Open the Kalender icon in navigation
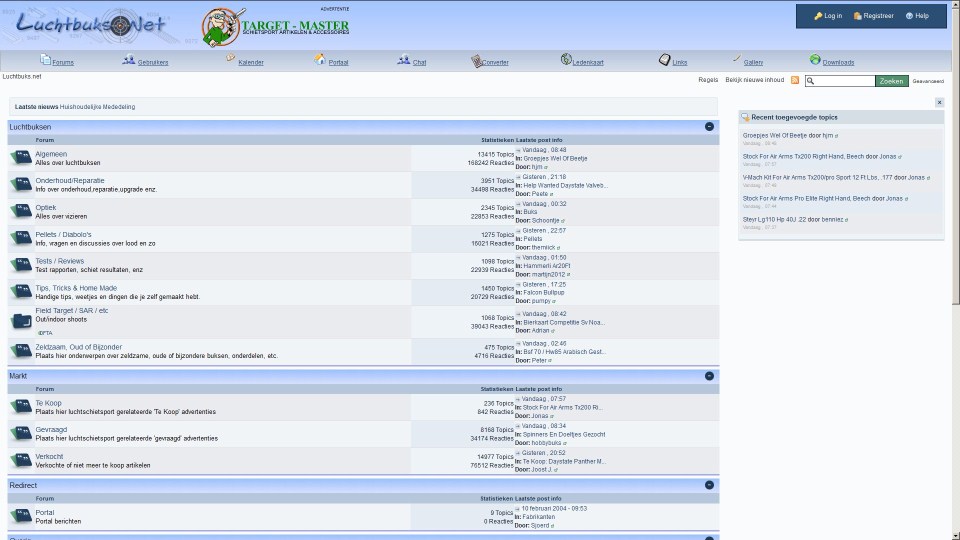Image resolution: width=960 pixels, height=540 pixels. pyautogui.click(x=231, y=60)
